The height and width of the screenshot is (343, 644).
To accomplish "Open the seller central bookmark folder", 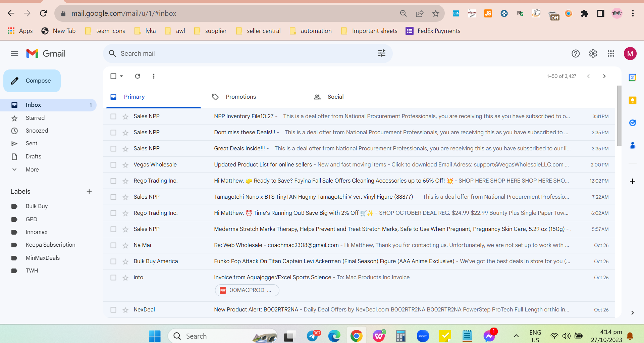I will tap(258, 31).
